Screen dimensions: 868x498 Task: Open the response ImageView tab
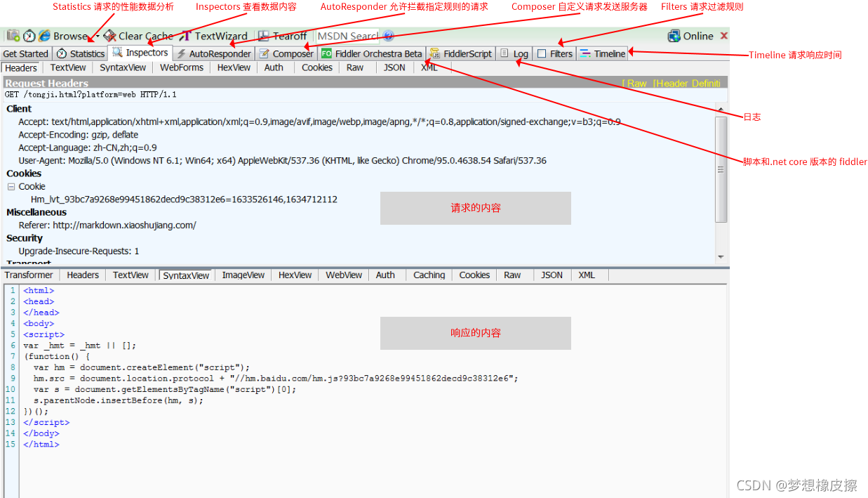243,275
